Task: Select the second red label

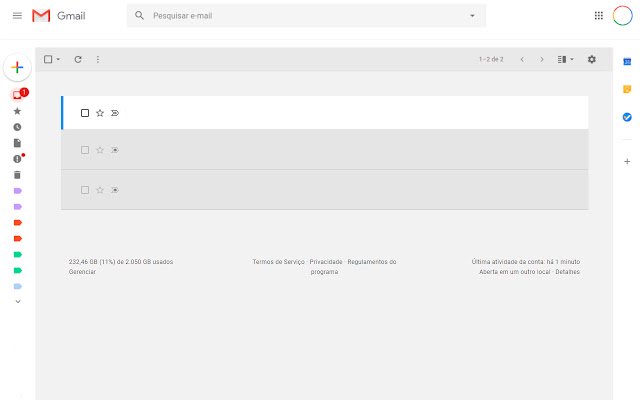Action: click(x=18, y=238)
